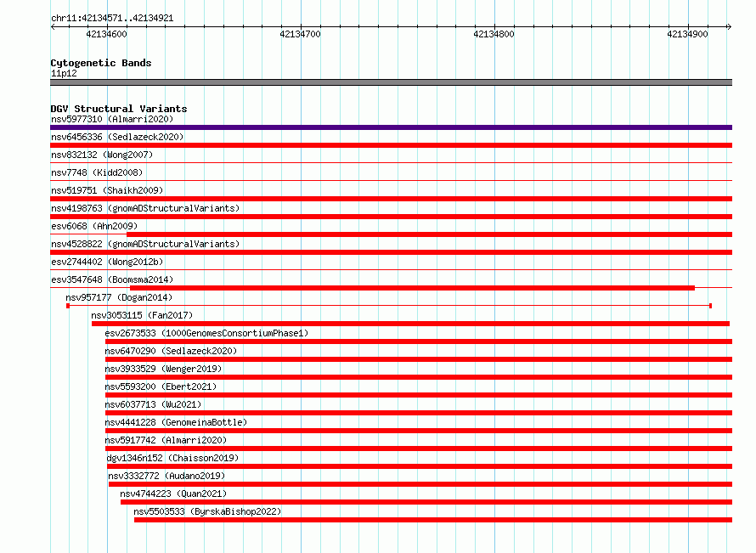Image resolution: width=756 pixels, height=553 pixels.
Task: Click the Cytogenetic Bands track heading
Action: (101, 63)
